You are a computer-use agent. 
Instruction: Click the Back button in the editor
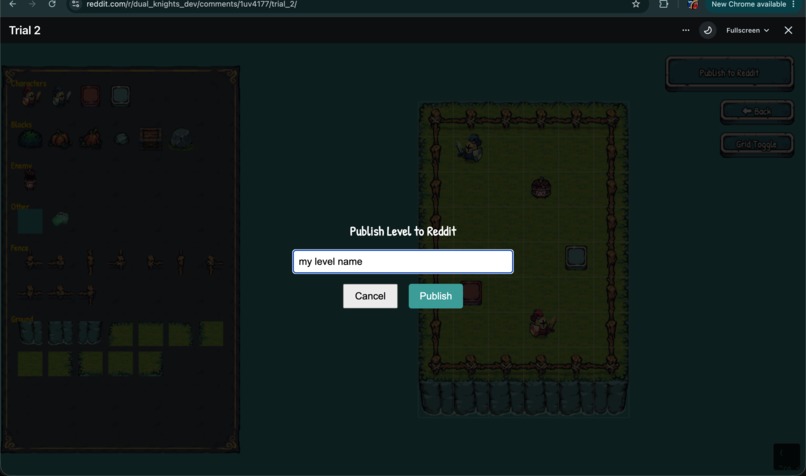757,111
